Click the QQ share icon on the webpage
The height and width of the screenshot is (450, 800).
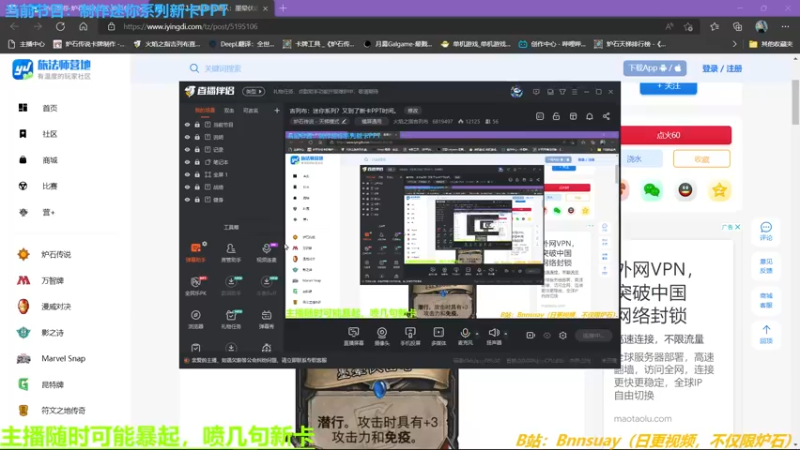click(x=685, y=190)
